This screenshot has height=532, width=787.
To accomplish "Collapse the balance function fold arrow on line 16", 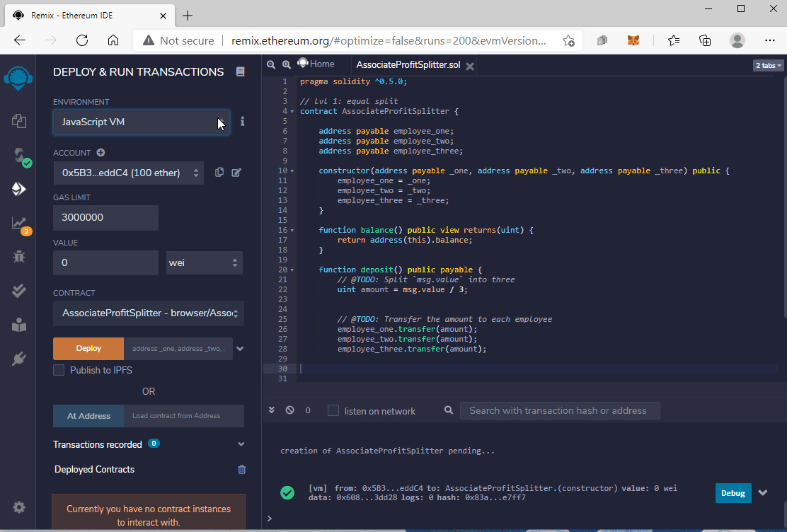I will click(x=292, y=231).
